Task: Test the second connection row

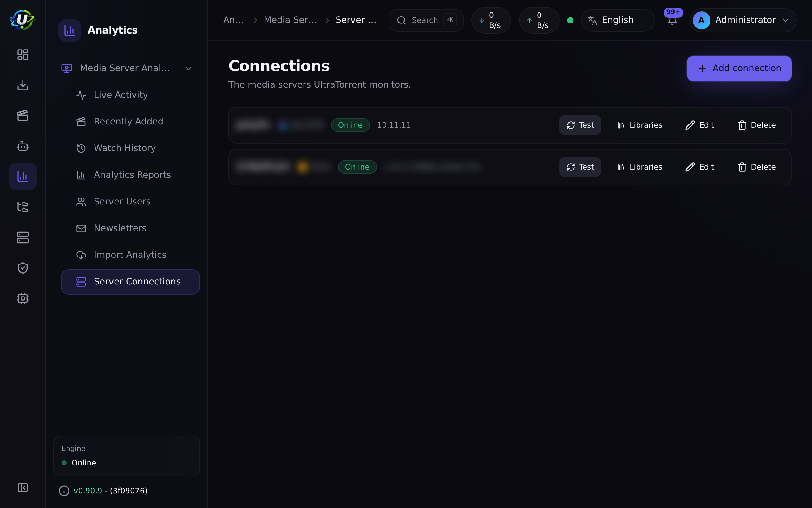Action: click(580, 167)
